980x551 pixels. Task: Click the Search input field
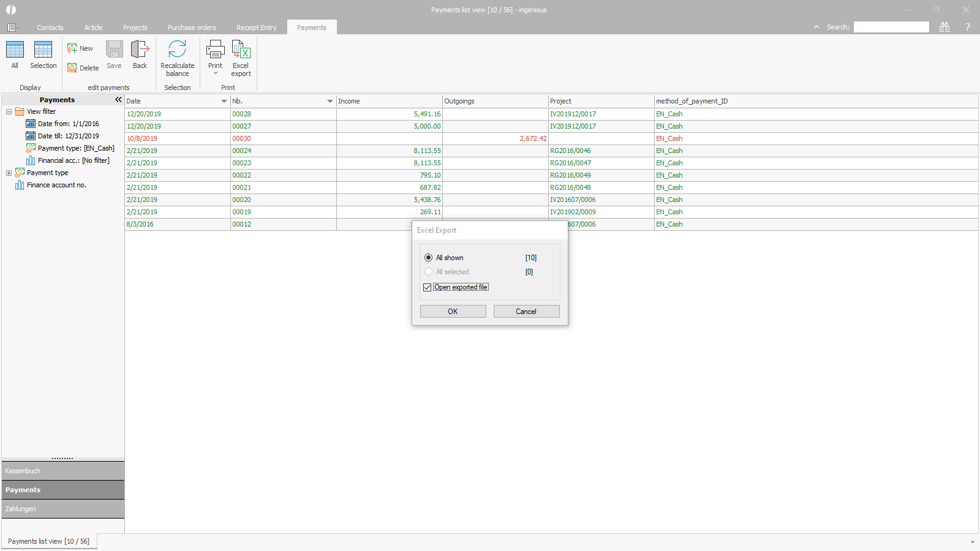[891, 27]
